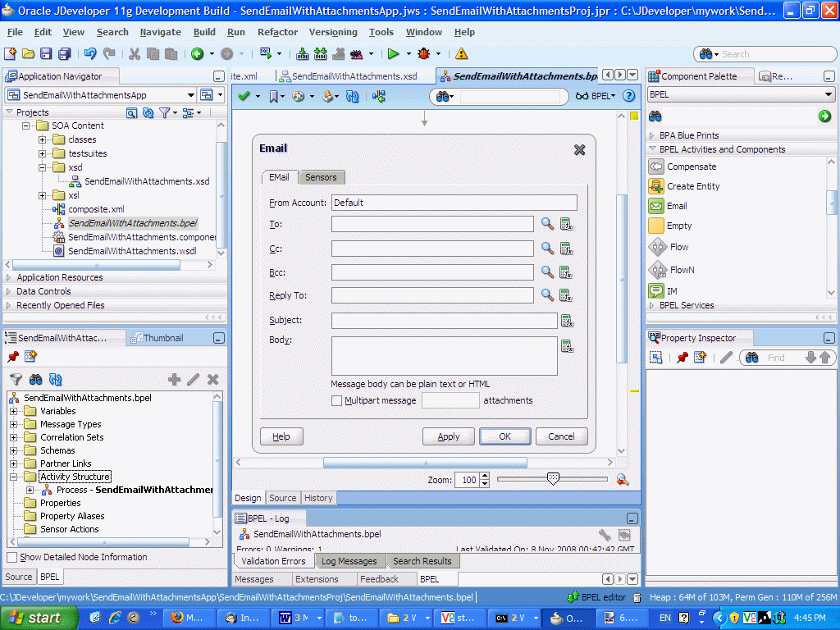This screenshot has height=630, width=840.
Task: Open the SendEmailWithAttachmentsApp application dropdown
Action: tap(190, 95)
